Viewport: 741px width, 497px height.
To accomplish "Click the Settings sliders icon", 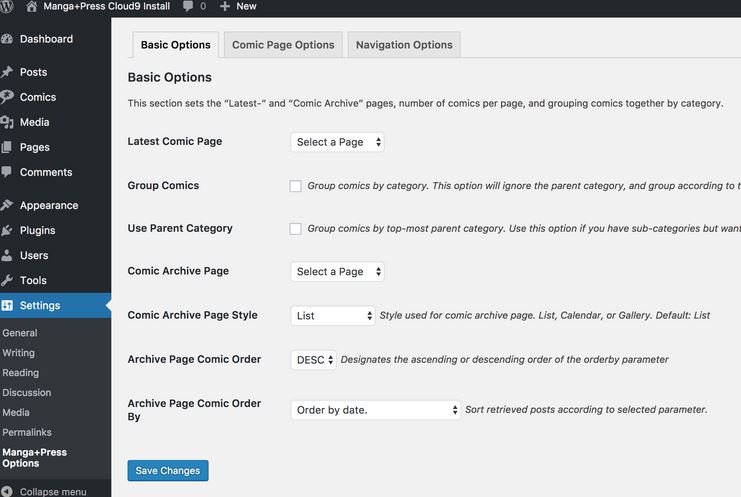I will tap(7, 306).
